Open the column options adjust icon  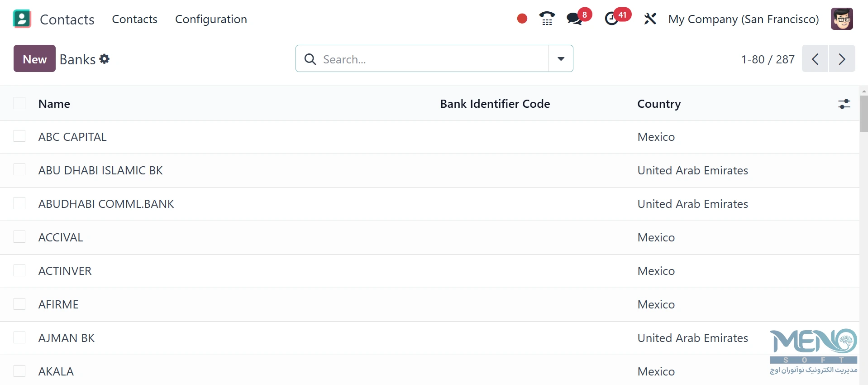844,104
